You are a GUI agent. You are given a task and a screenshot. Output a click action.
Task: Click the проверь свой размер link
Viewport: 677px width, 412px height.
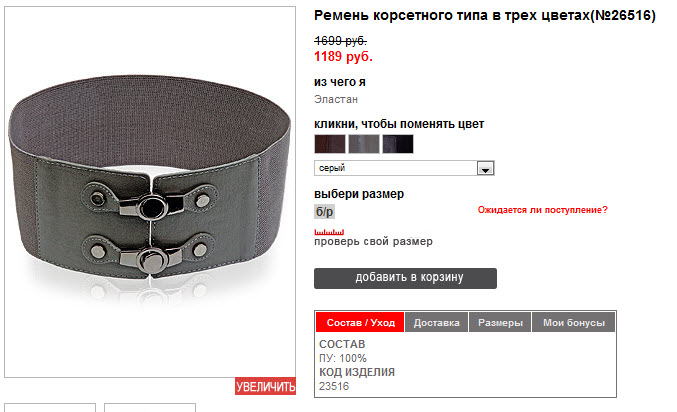click(x=373, y=241)
